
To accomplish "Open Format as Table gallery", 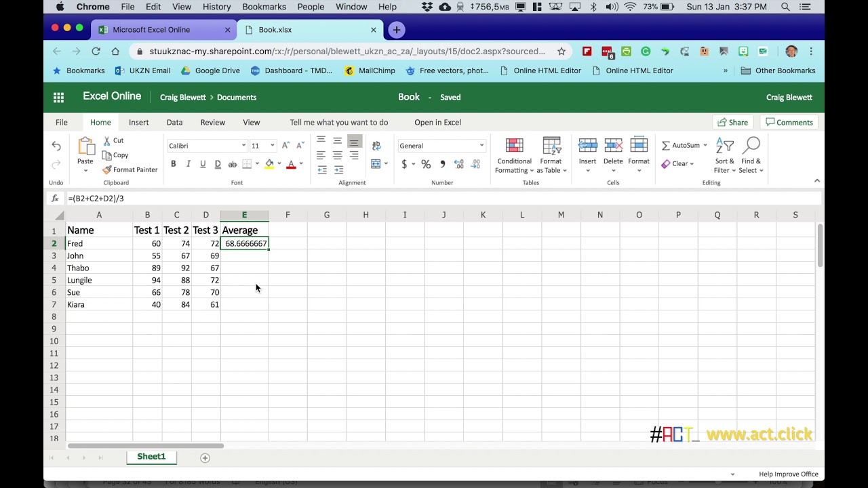I will point(551,156).
